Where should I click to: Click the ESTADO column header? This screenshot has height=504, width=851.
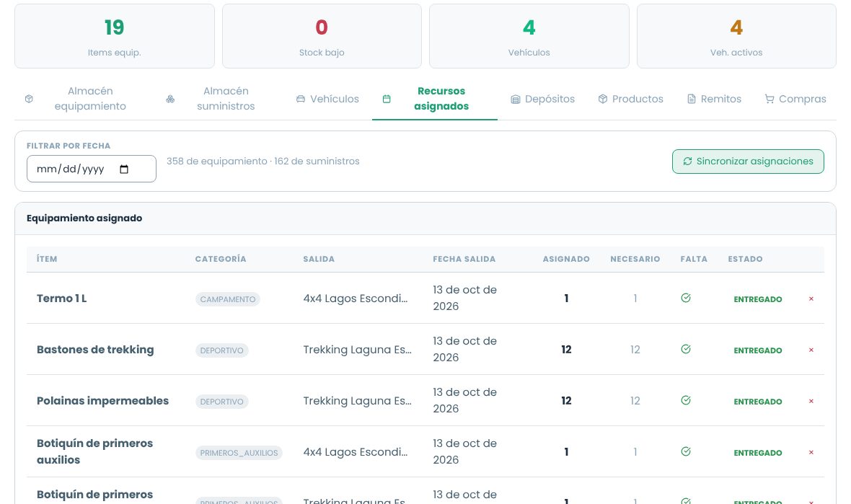click(x=745, y=259)
